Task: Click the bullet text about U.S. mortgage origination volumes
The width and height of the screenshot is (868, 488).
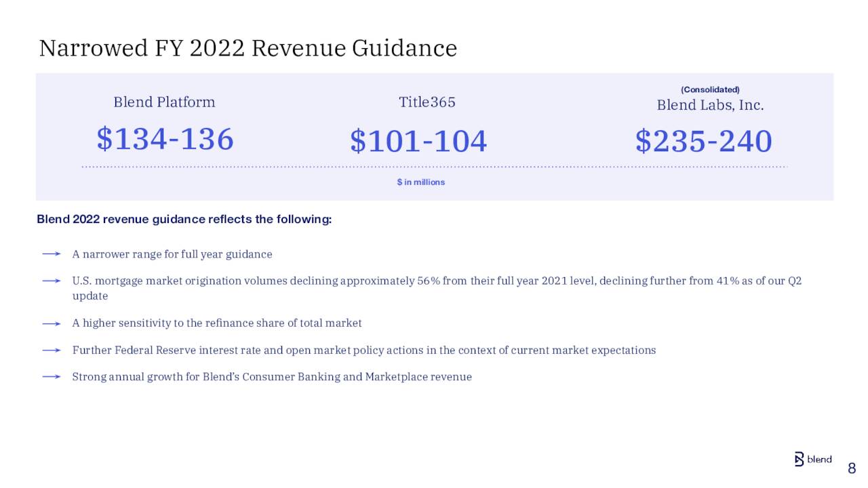Action: 437,288
